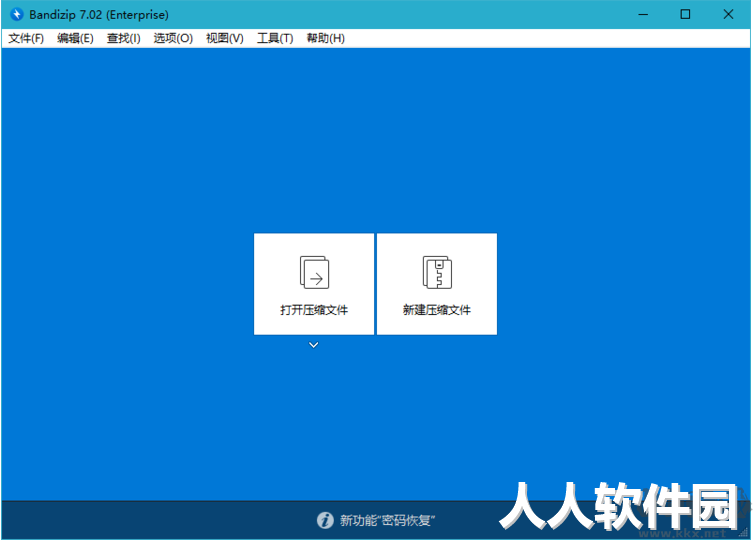The image size is (753, 540).
Task: Click the 打开压缩文件 tile
Action: (x=314, y=284)
